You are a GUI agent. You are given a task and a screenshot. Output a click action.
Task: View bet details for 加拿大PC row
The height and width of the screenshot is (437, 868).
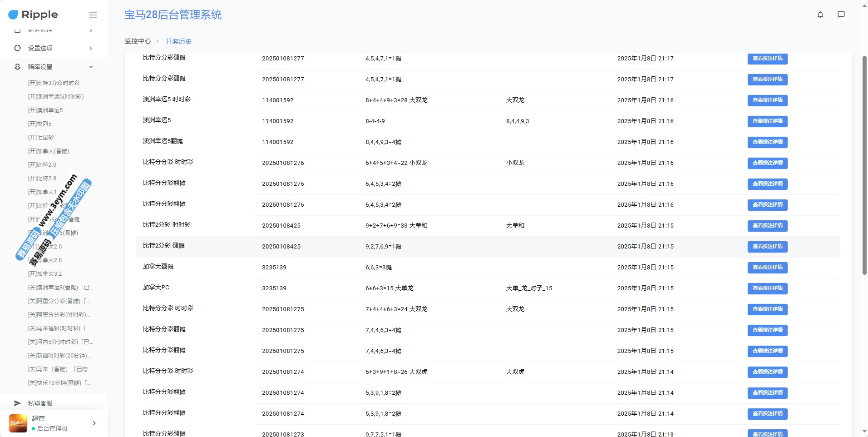pyautogui.click(x=767, y=288)
